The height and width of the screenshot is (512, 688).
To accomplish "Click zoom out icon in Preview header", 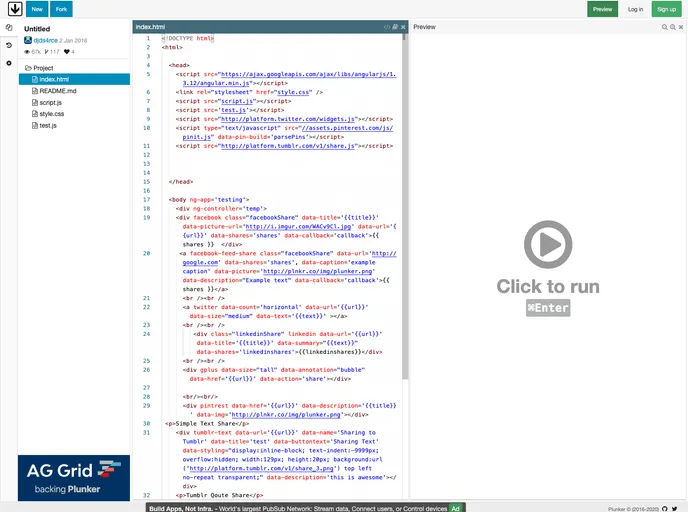I will tap(664, 27).
